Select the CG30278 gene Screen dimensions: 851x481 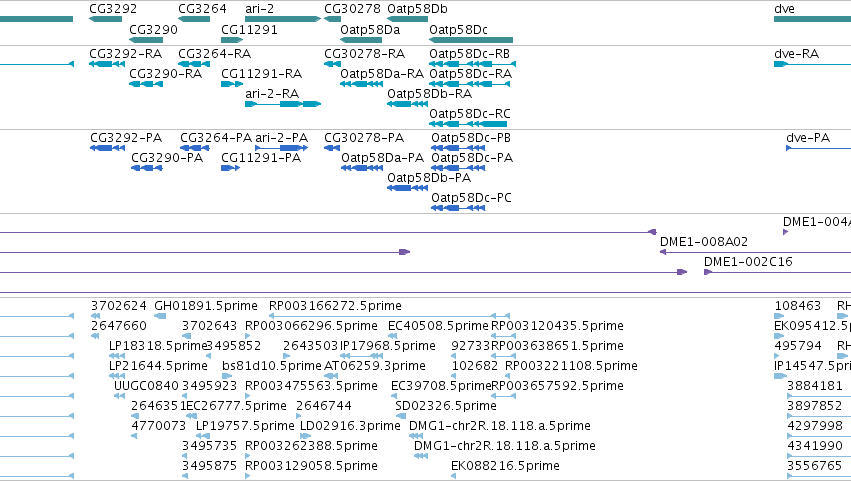click(x=332, y=19)
